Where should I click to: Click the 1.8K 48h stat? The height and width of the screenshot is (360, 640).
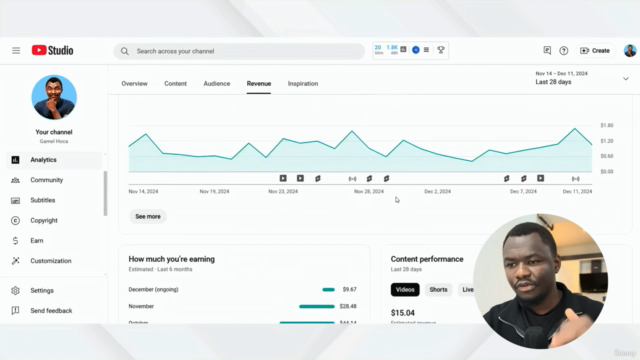(x=392, y=50)
